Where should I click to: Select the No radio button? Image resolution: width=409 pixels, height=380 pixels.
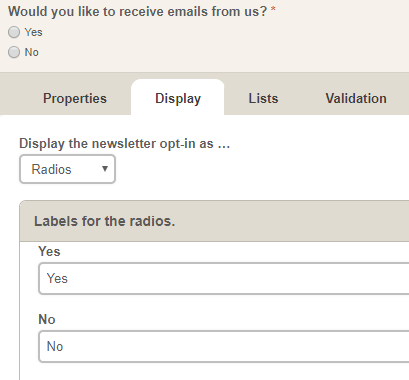click(x=14, y=52)
